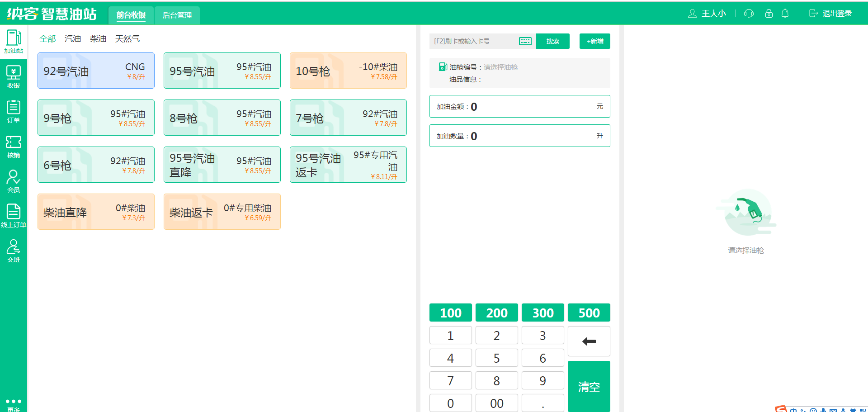This screenshot has height=412, width=868.
Task: Select the 9号枪 fuel gun card
Action: 96,118
